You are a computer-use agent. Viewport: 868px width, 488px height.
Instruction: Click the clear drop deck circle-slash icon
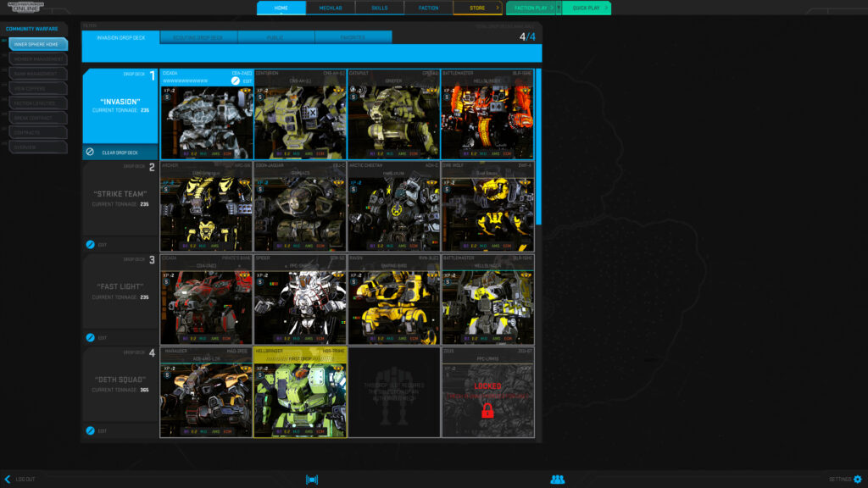click(x=90, y=152)
